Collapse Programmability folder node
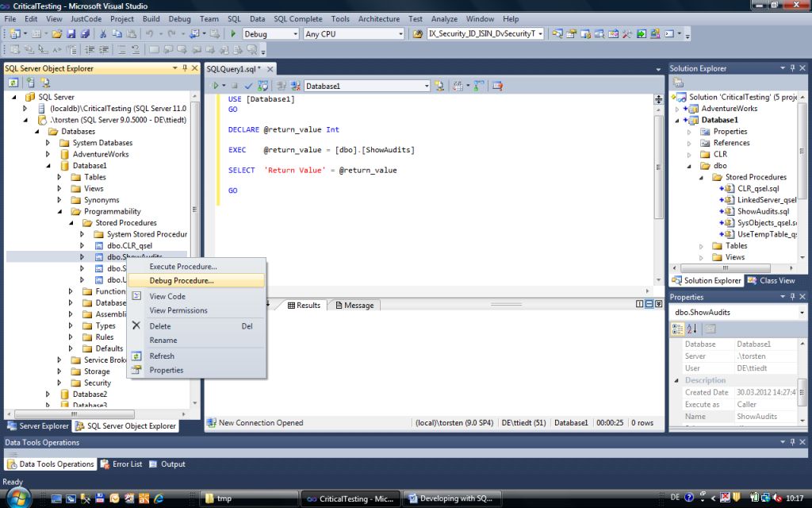The width and height of the screenshot is (812, 508). [59, 211]
